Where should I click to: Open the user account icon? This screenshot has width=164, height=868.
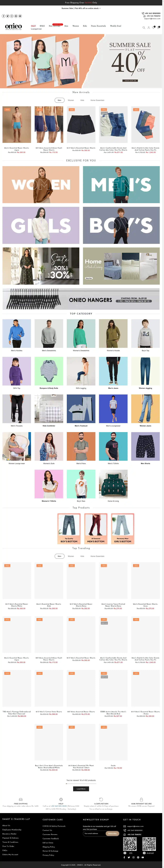pos(149,28)
